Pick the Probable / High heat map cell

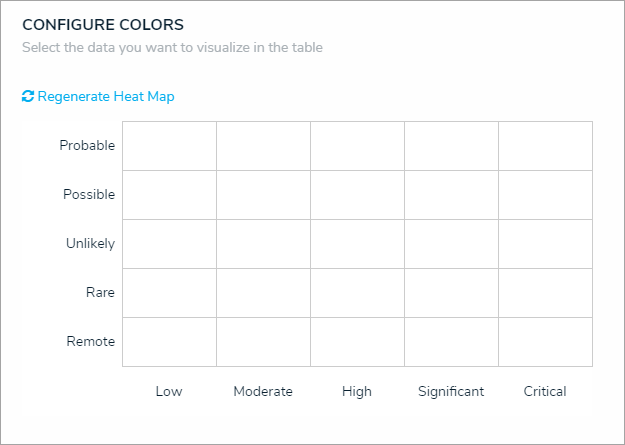[357, 146]
